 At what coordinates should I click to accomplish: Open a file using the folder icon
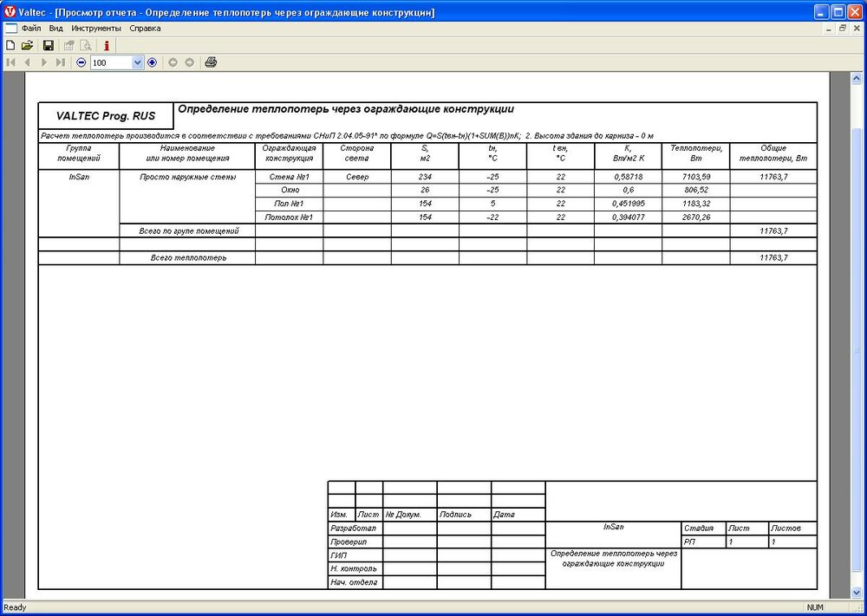[27, 45]
